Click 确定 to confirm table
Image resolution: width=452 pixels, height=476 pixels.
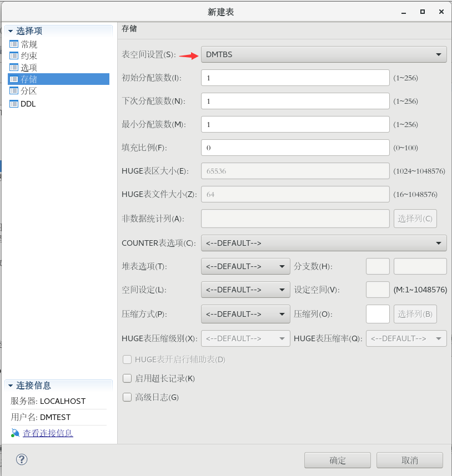(x=338, y=460)
